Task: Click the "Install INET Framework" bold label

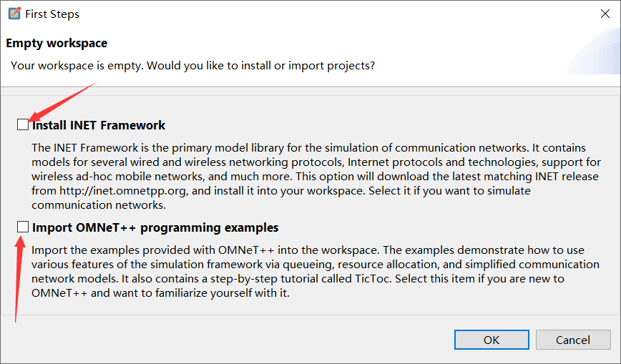Action: (99, 125)
